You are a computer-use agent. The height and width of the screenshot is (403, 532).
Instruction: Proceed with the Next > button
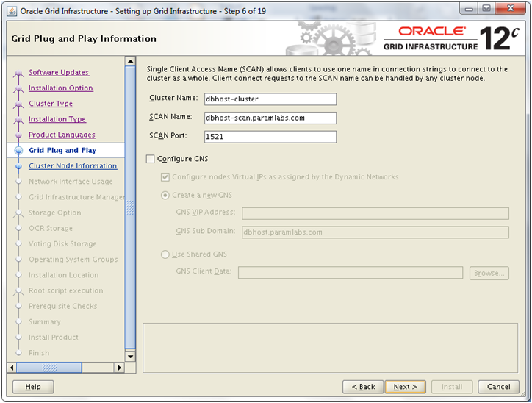click(x=406, y=387)
